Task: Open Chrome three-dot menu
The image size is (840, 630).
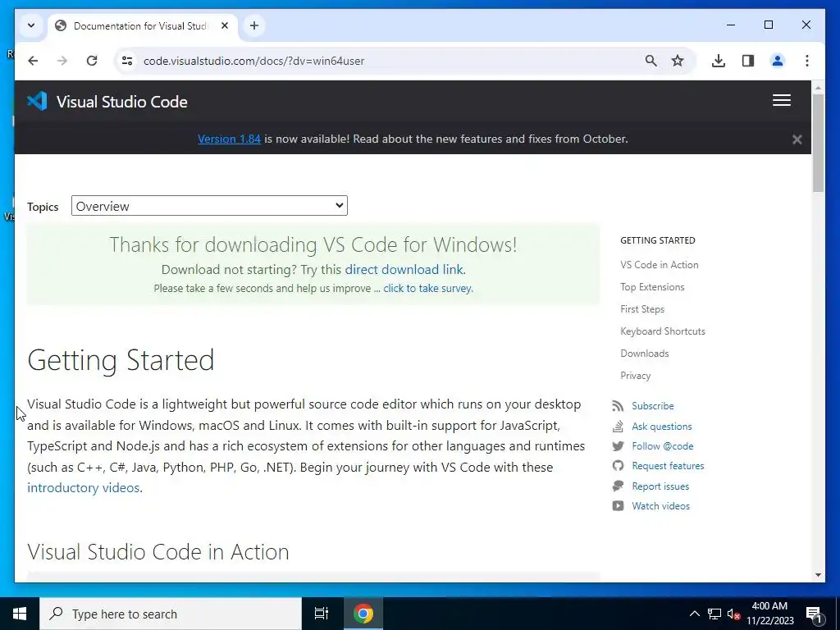Action: [807, 61]
